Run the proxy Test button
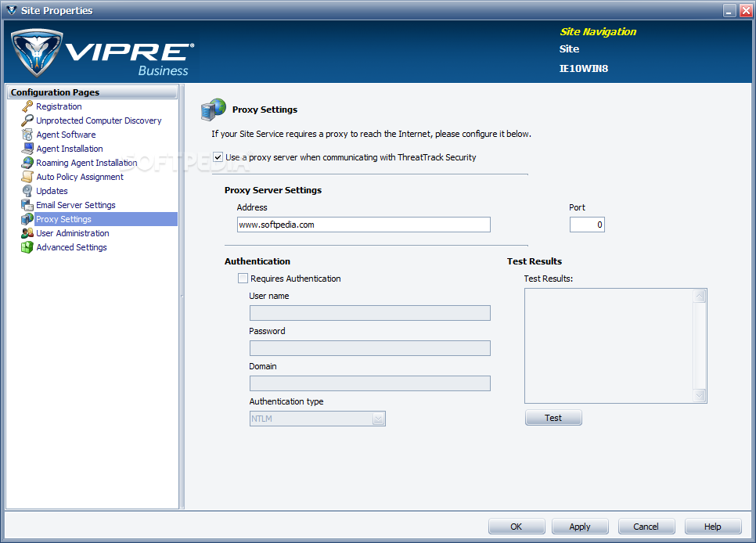756x543 pixels. [553, 418]
